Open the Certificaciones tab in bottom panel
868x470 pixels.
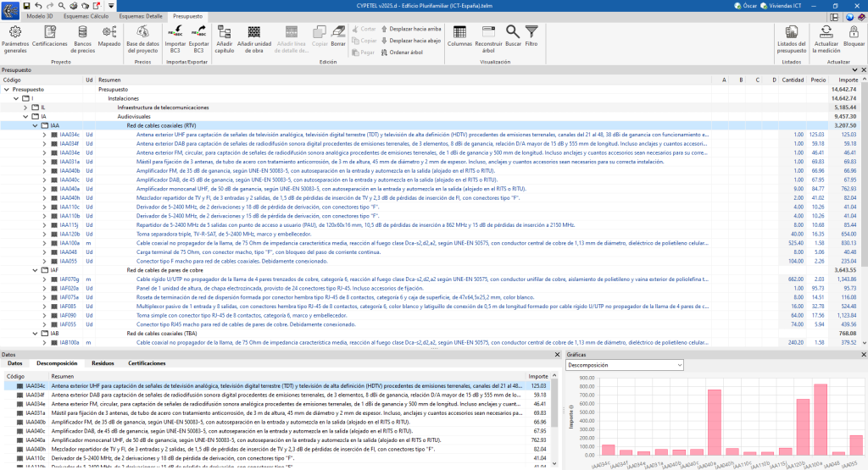(x=147, y=363)
